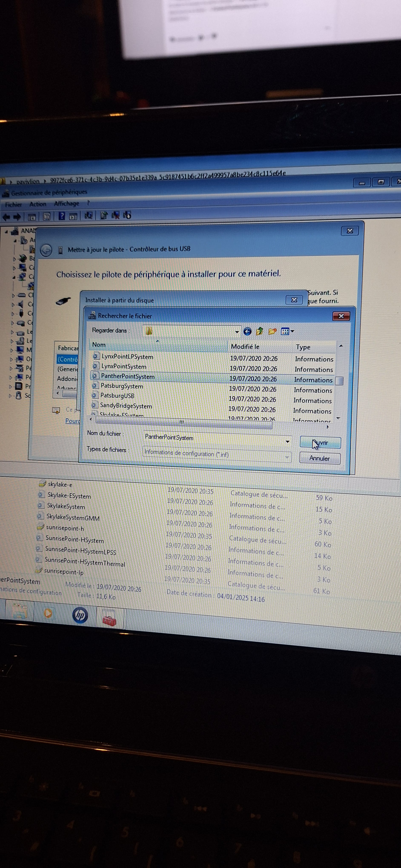Expand the tree node starting with Ba

[x=14, y=259]
